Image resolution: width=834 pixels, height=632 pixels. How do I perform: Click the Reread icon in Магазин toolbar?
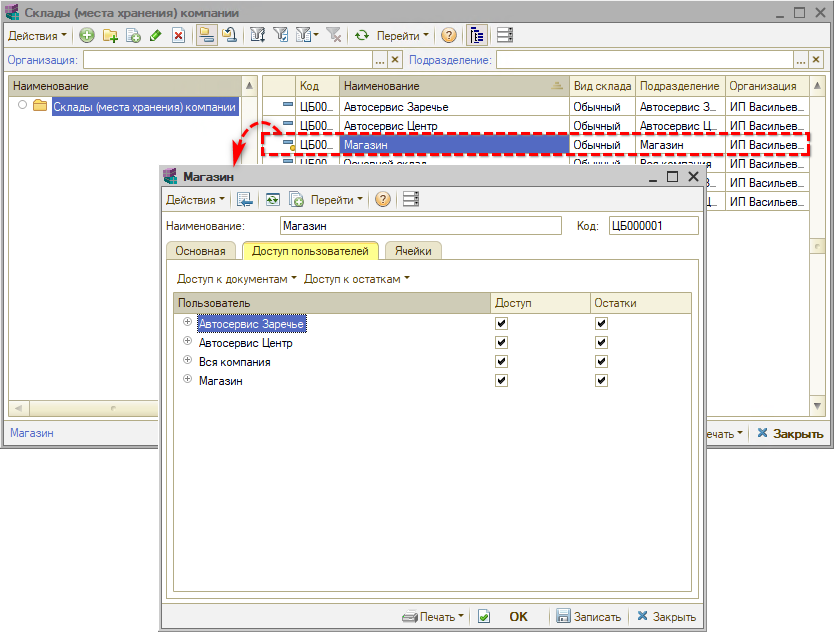[272, 200]
